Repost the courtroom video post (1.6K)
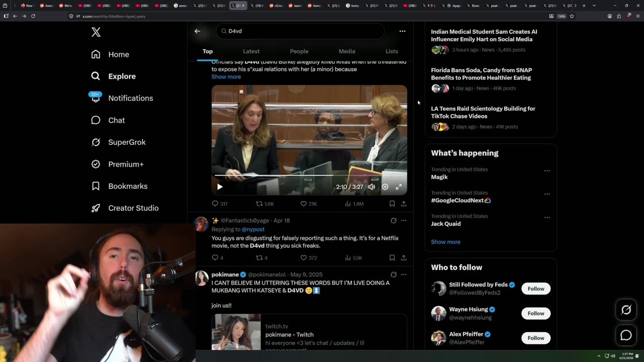The image size is (644, 362). tap(265, 204)
